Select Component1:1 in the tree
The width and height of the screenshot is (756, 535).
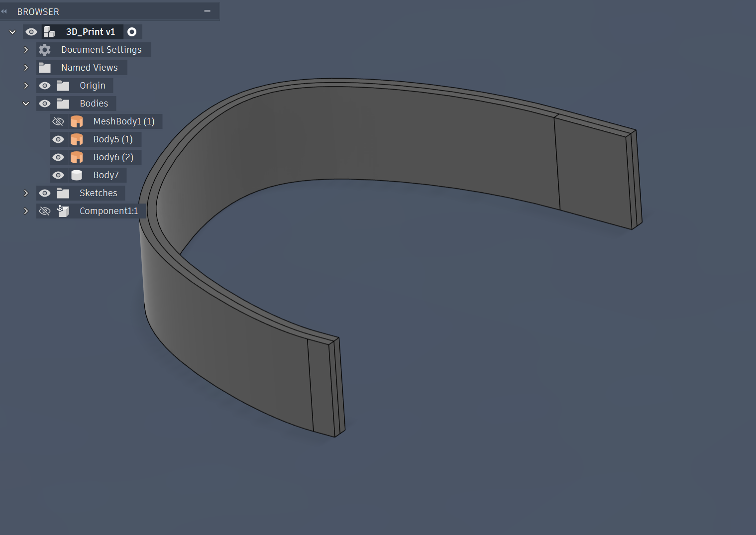(108, 211)
